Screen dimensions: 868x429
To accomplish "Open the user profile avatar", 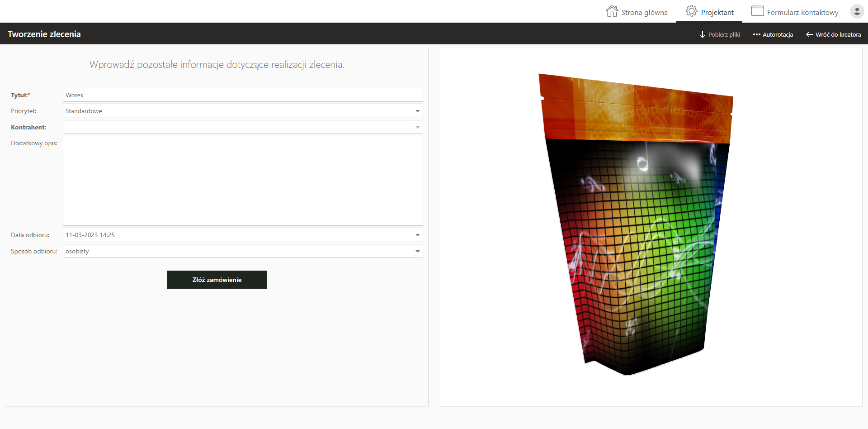I will (857, 11).
